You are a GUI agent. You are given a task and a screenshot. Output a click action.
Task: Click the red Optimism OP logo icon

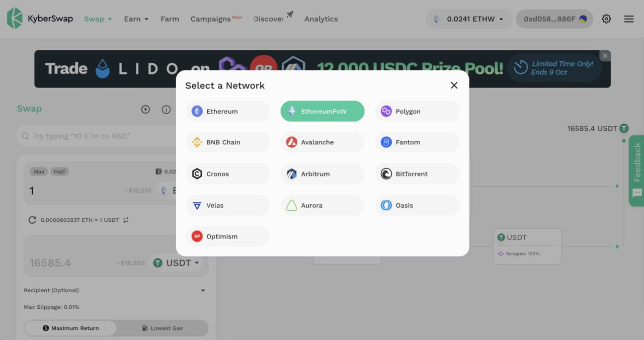tap(197, 236)
